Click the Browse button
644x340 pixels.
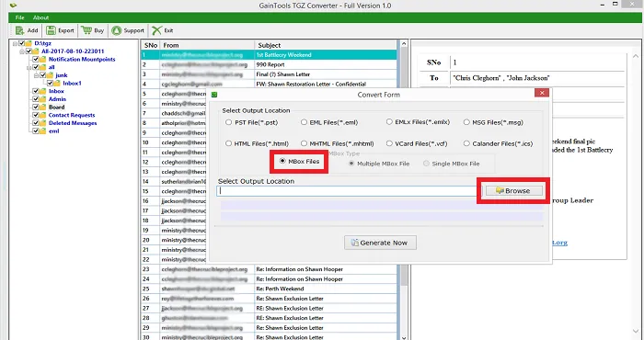[513, 191]
